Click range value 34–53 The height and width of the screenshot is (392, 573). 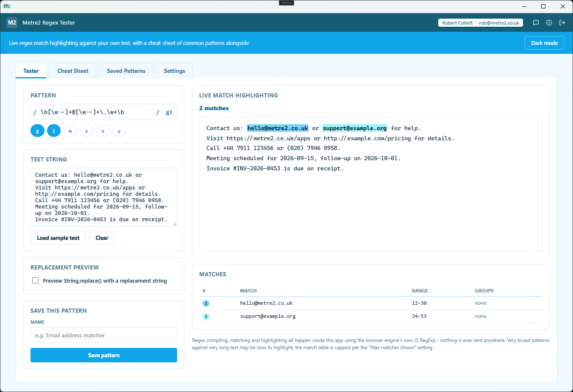[x=419, y=316]
